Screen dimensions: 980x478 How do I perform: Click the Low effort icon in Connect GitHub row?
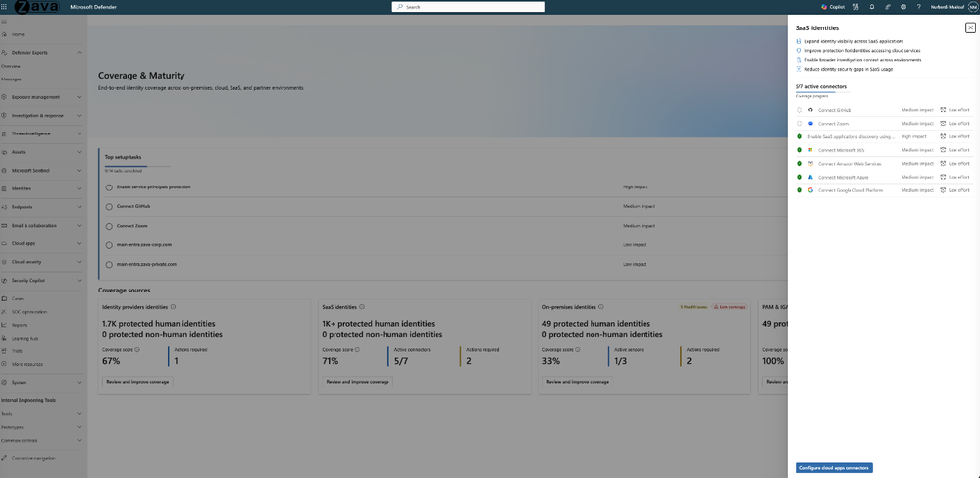point(943,110)
